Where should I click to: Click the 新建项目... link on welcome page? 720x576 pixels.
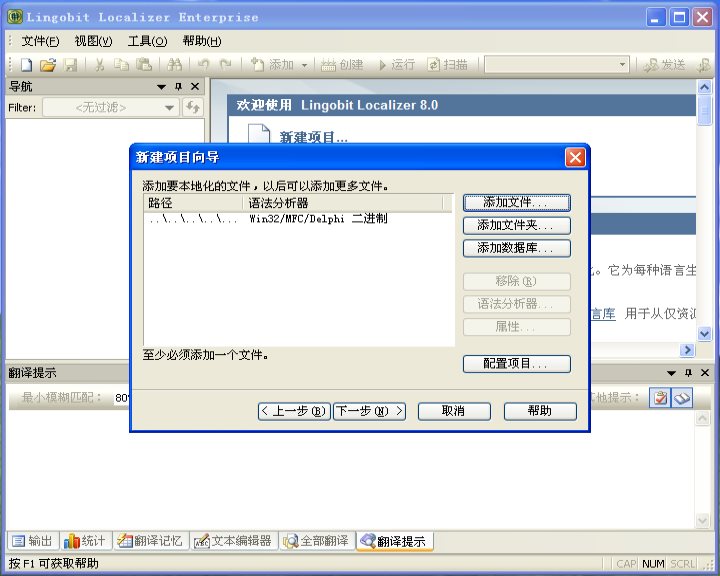(313, 137)
